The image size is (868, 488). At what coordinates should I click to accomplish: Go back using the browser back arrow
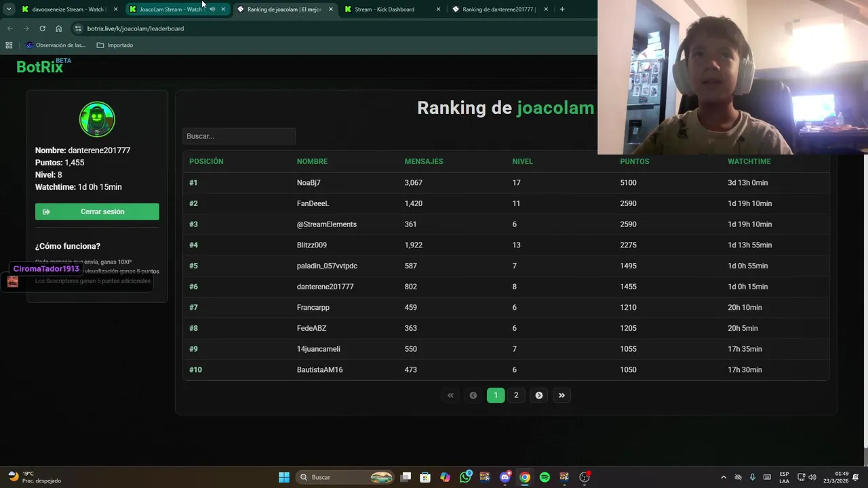point(9,28)
